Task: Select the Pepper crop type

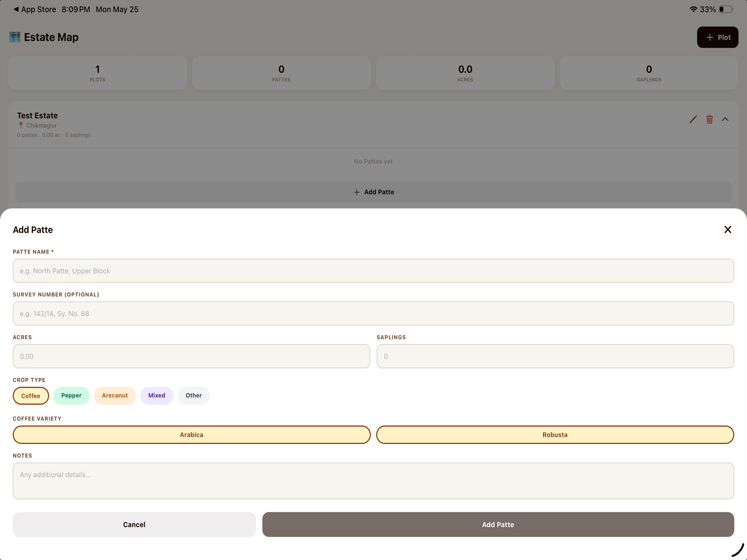Action: pyautogui.click(x=71, y=396)
